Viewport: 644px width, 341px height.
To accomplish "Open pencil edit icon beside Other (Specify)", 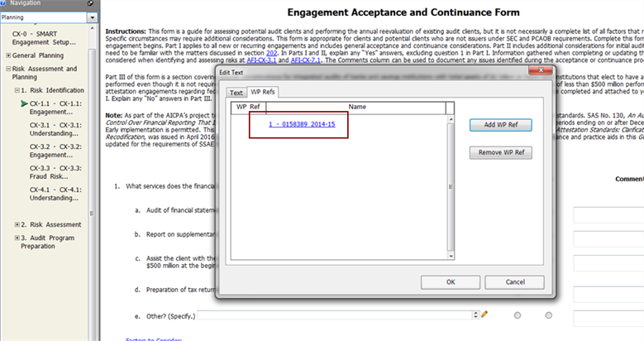I will point(484,315).
